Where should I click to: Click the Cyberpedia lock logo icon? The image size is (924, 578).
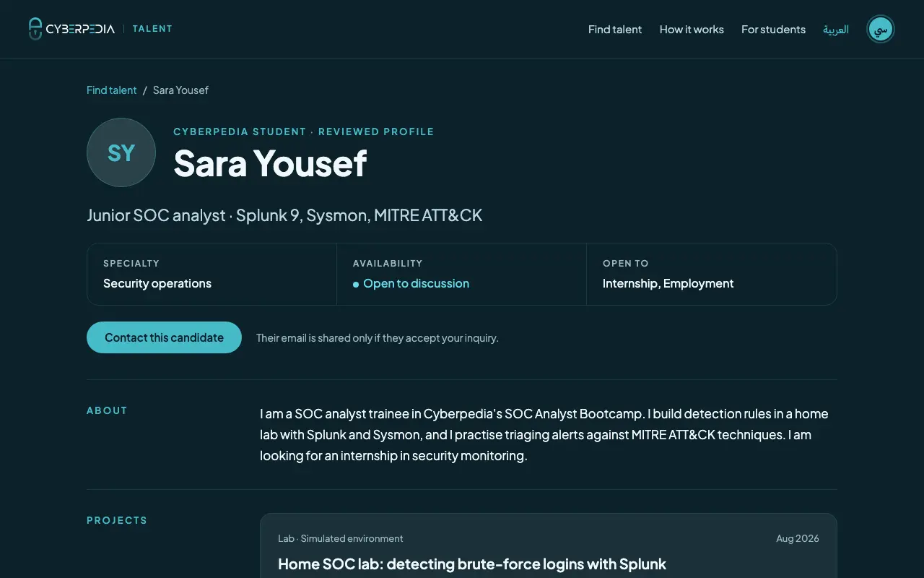[x=35, y=29]
